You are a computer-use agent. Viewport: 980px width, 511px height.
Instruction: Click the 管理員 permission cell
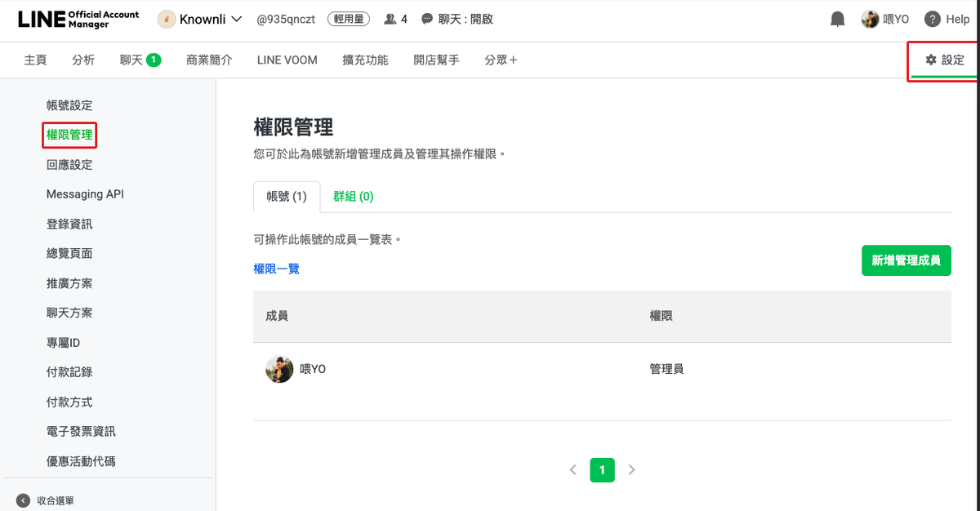(x=666, y=369)
